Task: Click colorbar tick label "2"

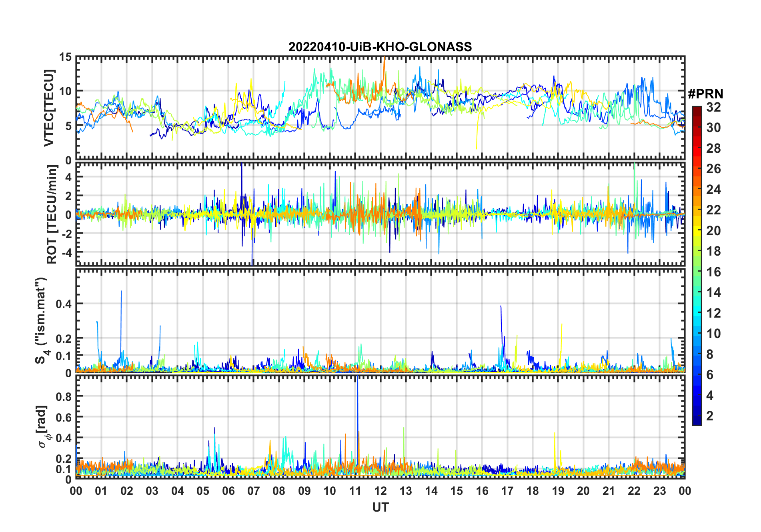Action: (x=710, y=416)
